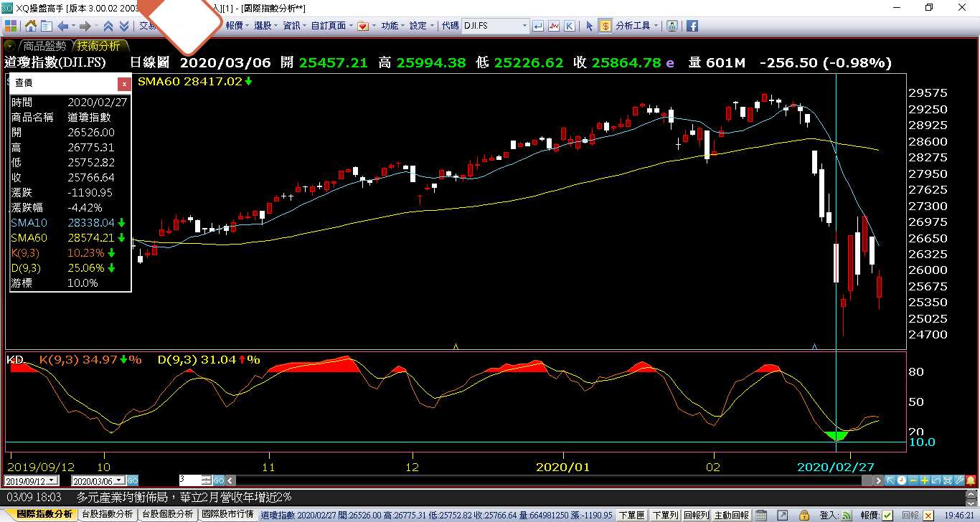Image resolution: width=980 pixels, height=522 pixels.
Task: Switch to the 商品盤勢 tab
Action: 44,46
